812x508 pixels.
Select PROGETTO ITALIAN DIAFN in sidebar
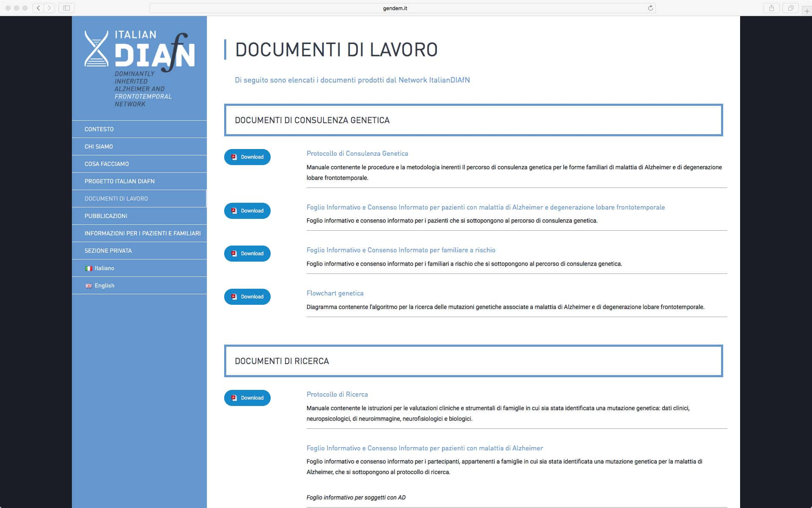(139, 181)
